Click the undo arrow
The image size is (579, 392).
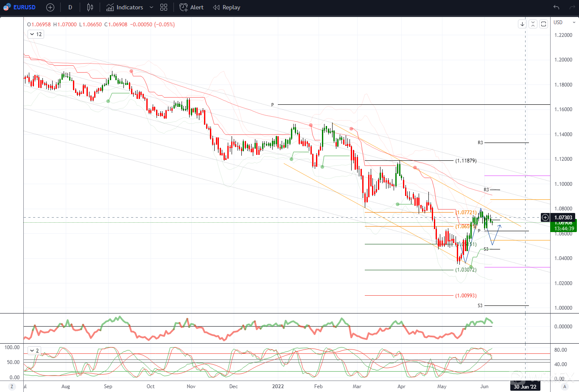pos(556,7)
